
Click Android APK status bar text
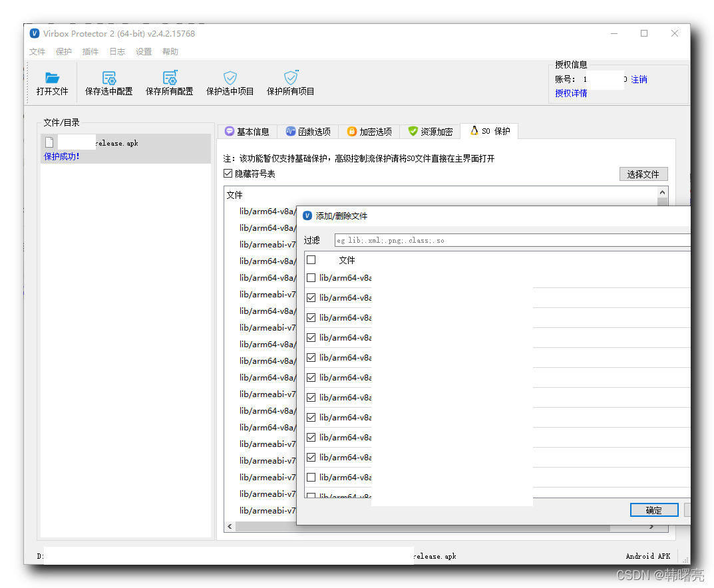(648, 556)
